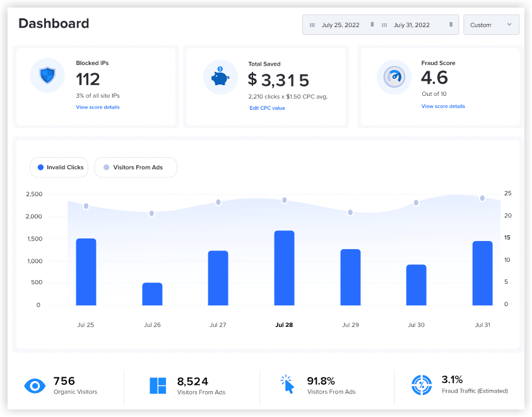Select the Jul 28 x-axis date label
This screenshot has width=532, height=417.
coord(284,326)
